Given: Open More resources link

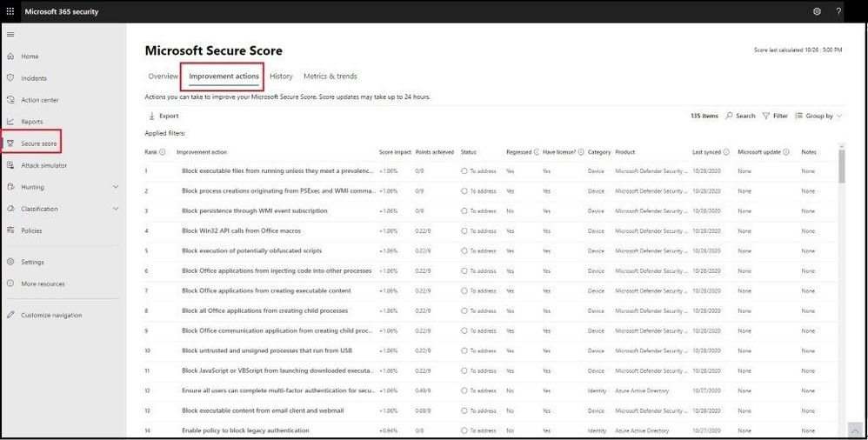Looking at the screenshot, I should (43, 284).
